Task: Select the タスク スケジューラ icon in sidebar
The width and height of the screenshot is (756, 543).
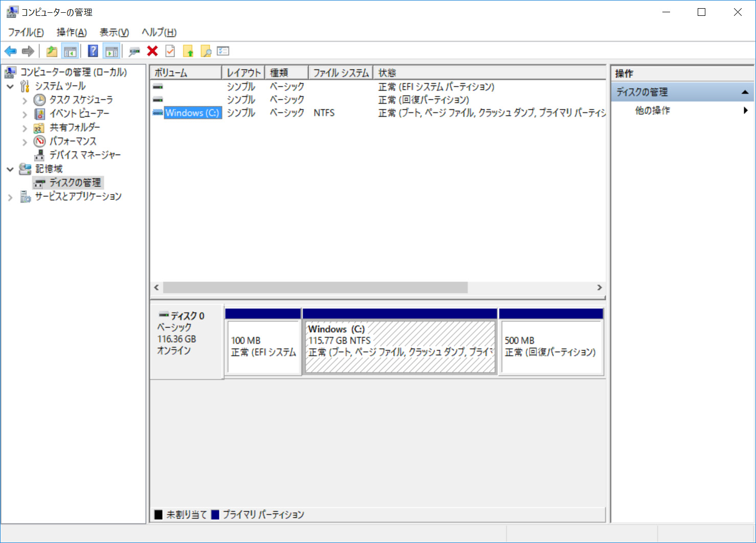Action: pyautogui.click(x=39, y=100)
